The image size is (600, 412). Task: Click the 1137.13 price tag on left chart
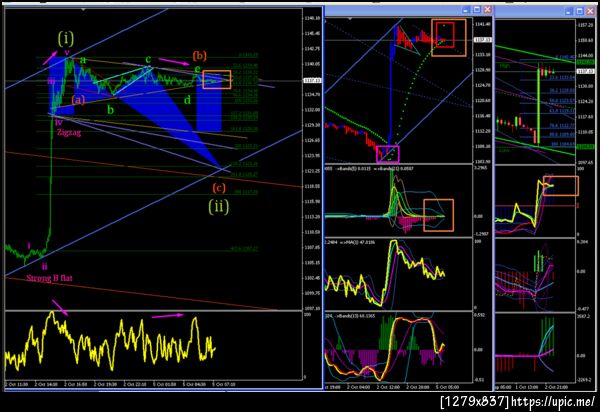312,80
